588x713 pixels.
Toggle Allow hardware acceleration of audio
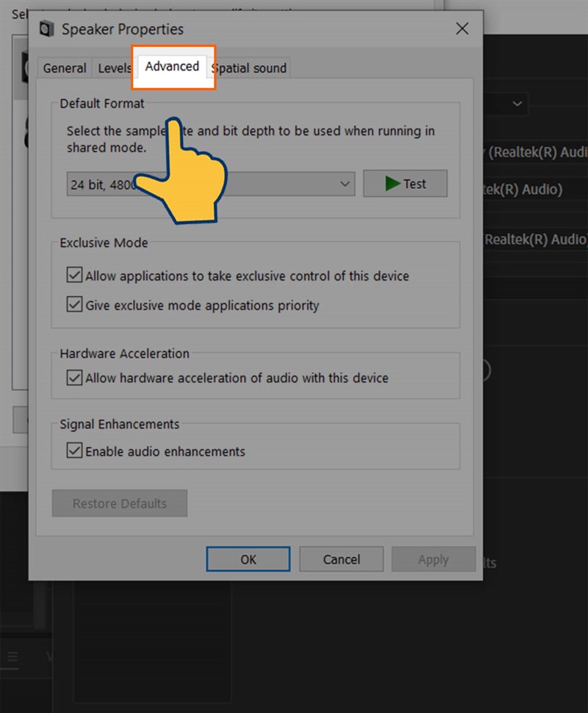tap(74, 378)
